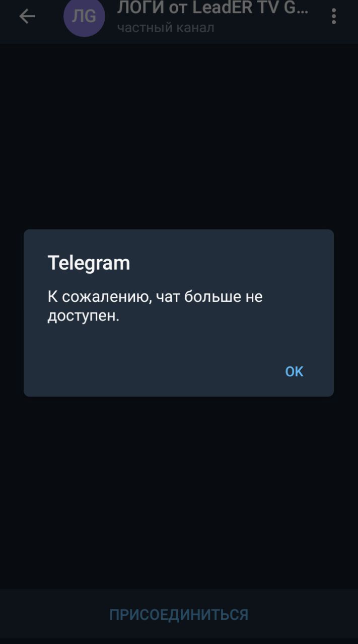Click OK in the Telegram dialog
This screenshot has height=644, width=358.
tap(294, 371)
